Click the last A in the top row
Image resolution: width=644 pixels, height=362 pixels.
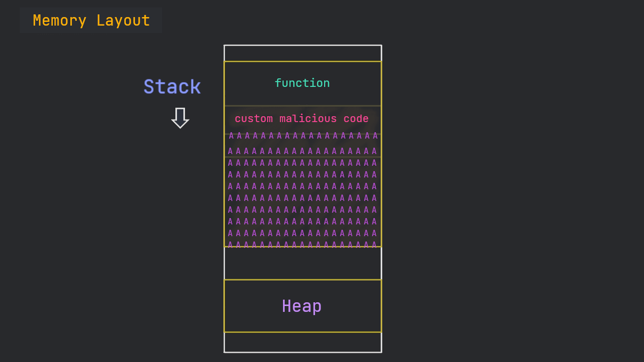375,136
